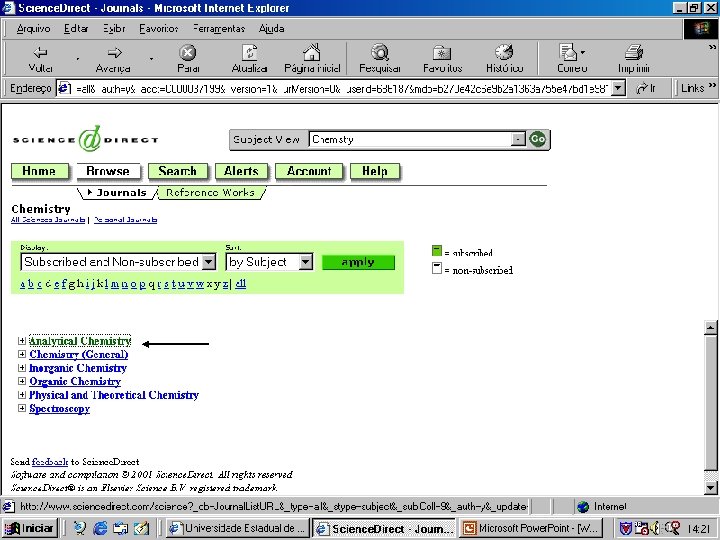Expand Organic Chemistry tree node
The image size is (720, 540).
22,381
